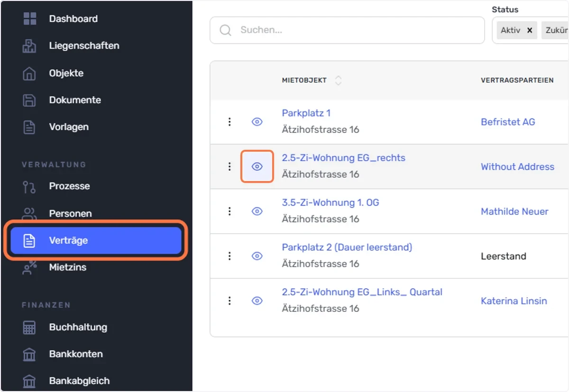Click the Liegenschaften building icon
569x392 pixels.
pos(30,46)
